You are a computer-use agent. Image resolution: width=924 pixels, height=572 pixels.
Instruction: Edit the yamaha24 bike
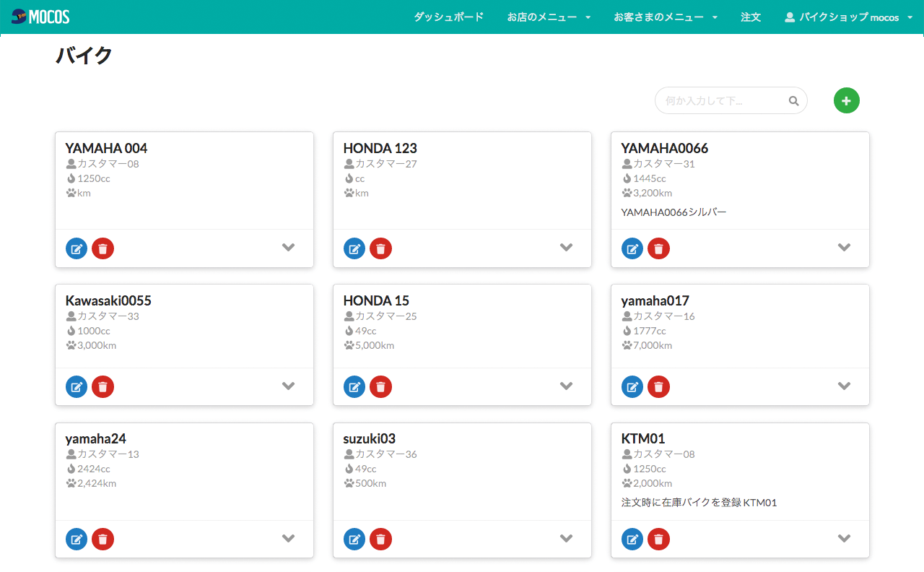point(77,539)
